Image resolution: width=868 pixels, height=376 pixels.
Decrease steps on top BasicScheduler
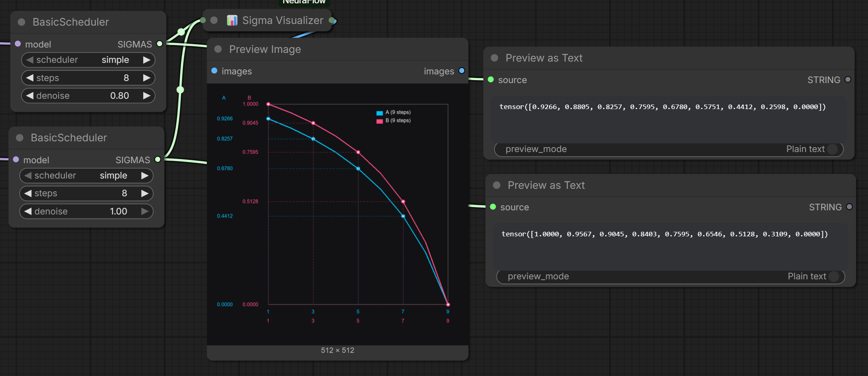pyautogui.click(x=30, y=78)
